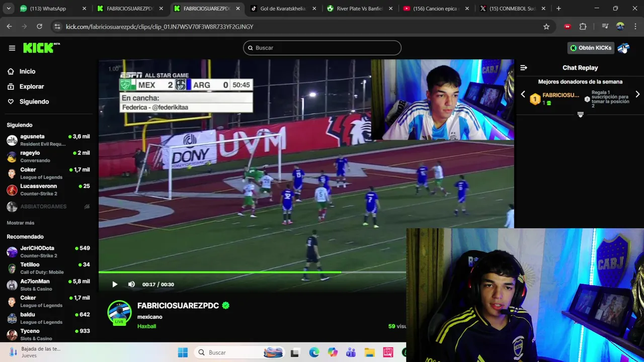This screenshot has height=362, width=644.
Task: Expand the top donors dropdown arrow
Action: pos(580,115)
